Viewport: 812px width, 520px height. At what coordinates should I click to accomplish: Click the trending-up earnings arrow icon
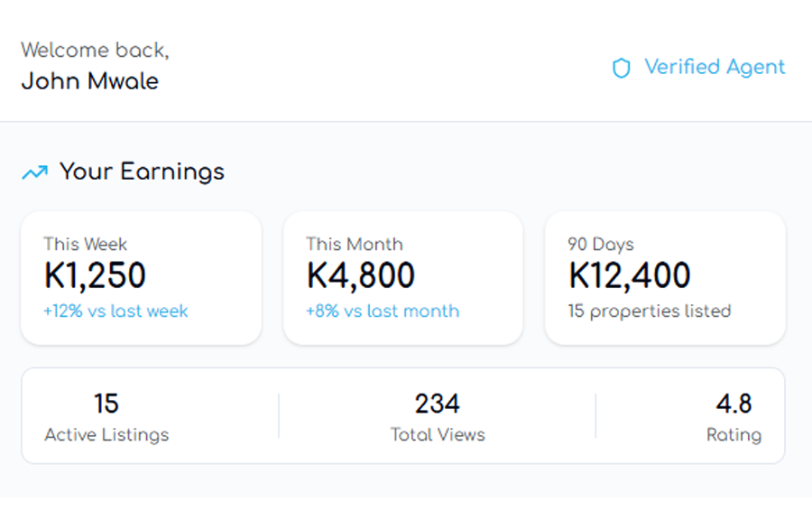[x=34, y=172]
